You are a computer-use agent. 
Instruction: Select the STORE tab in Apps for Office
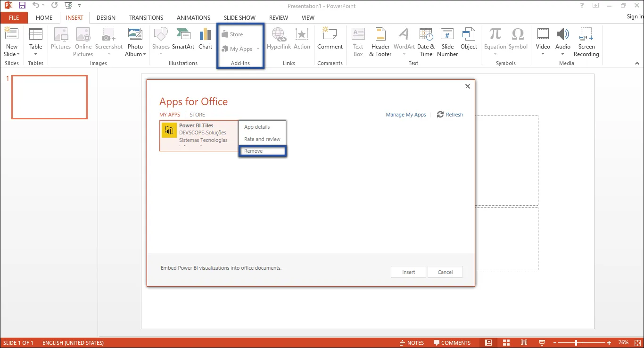pos(197,114)
